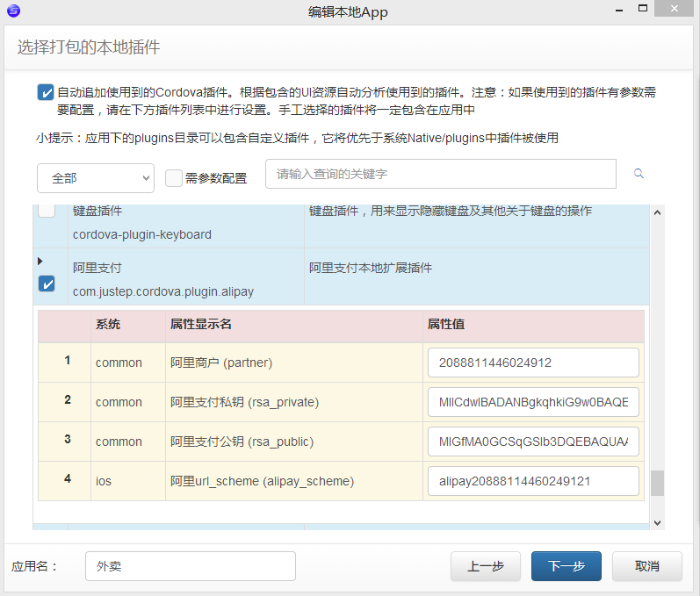Edit the alipay_scheme value field

(533, 481)
